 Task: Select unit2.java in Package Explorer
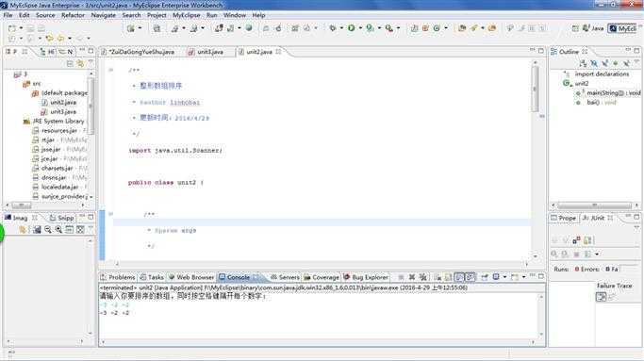click(58, 102)
